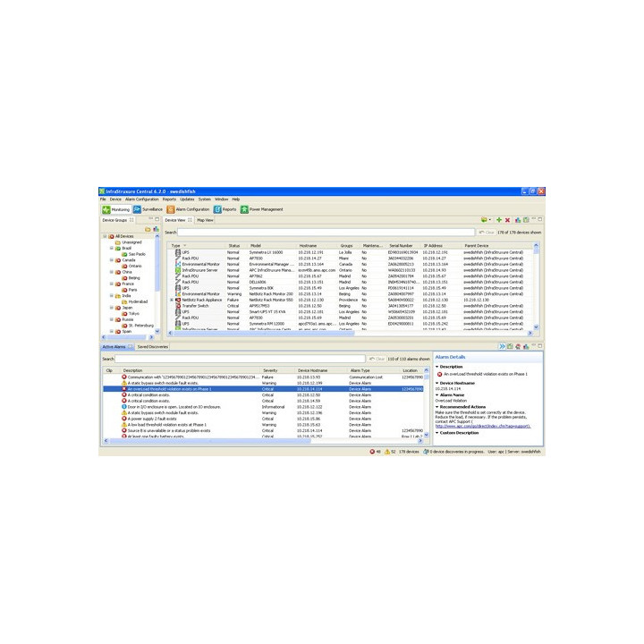Viewport: 644px width, 644px height.
Task: Open the APC support link in Alarm Details
Action: click(483, 426)
